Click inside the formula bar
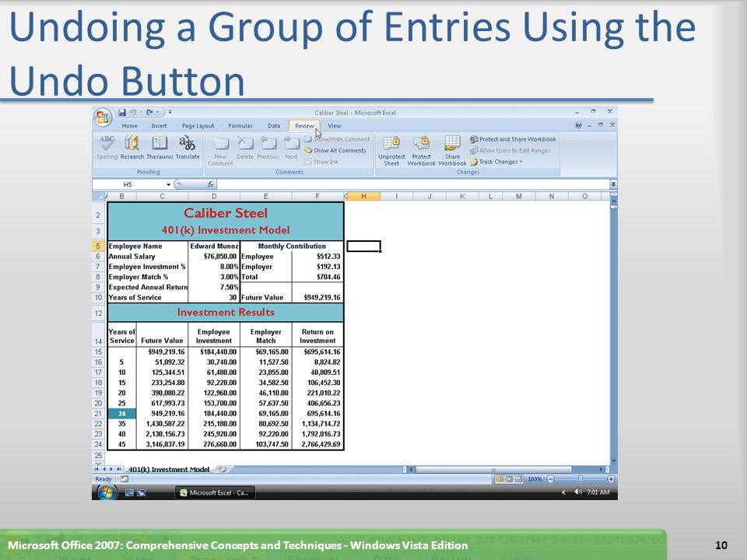This screenshot has width=747, height=560. [x=412, y=185]
